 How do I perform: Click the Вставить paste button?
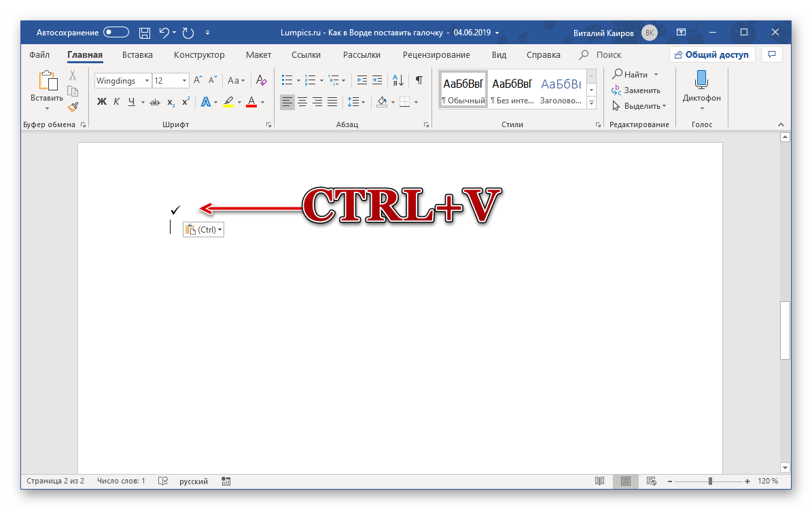[47, 90]
